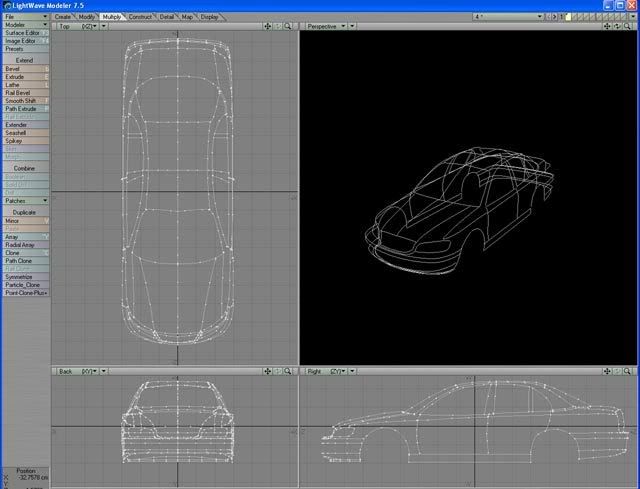This screenshot has height=489, width=640.
Task: Select the second layer button
Action: [x=574, y=17]
